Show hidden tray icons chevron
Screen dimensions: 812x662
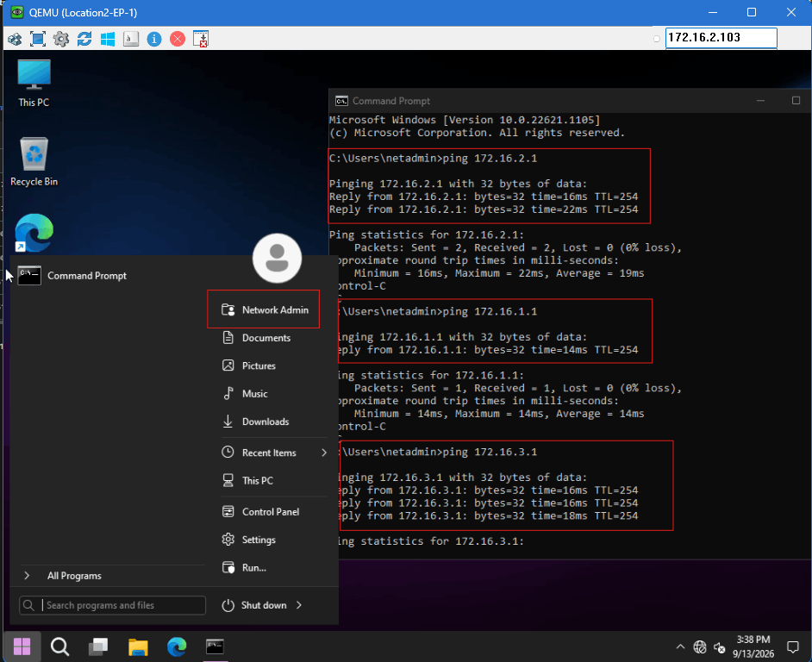click(680, 646)
